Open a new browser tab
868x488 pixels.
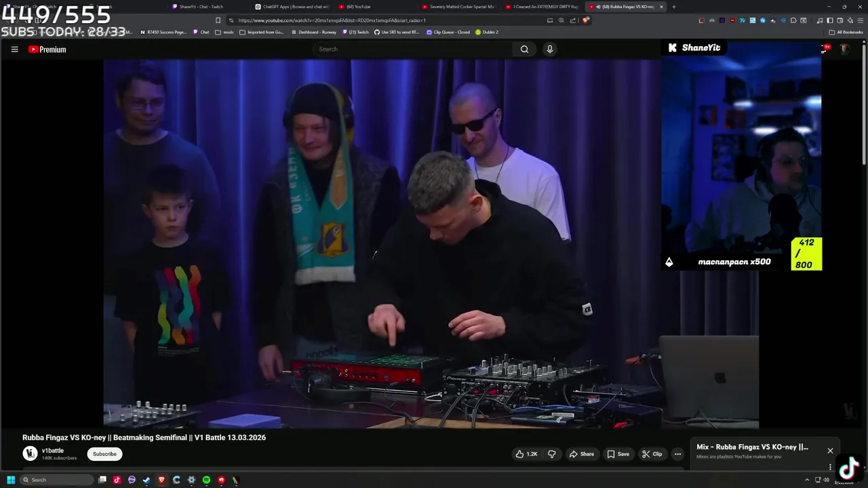pyautogui.click(x=673, y=7)
